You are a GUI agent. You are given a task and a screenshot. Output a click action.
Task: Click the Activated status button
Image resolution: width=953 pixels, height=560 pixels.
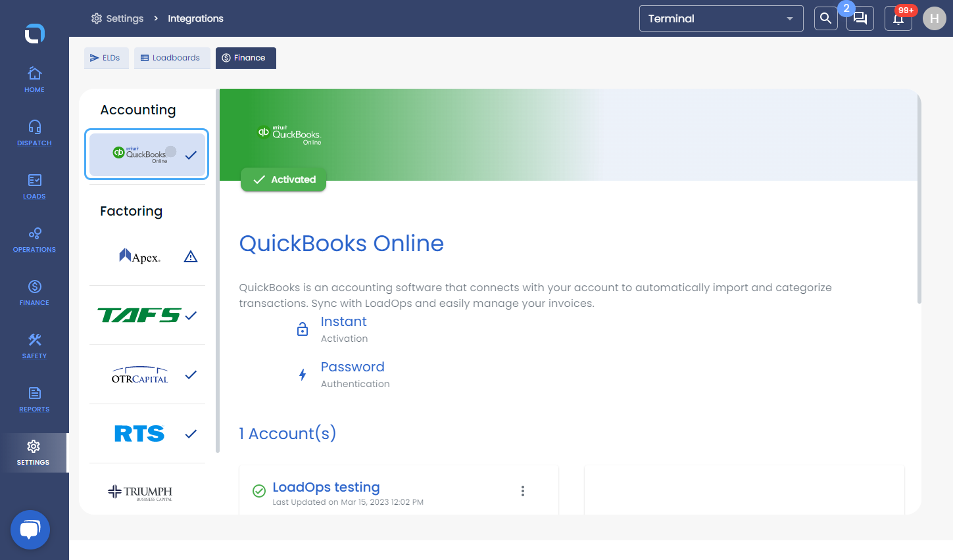click(283, 179)
